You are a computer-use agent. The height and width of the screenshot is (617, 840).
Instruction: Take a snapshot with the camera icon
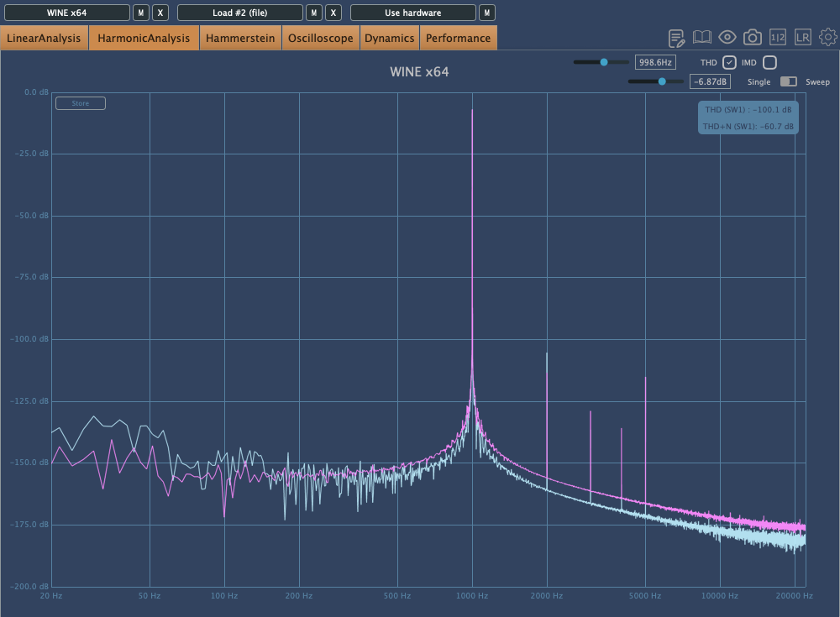coord(753,38)
